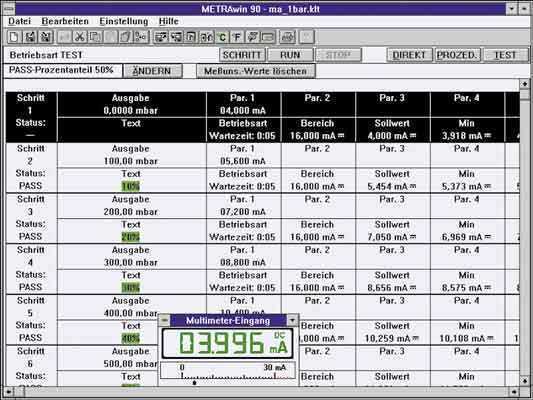Click the horizontal scrollbar right arrow
The height and width of the screenshot is (400, 533).
click(514, 392)
